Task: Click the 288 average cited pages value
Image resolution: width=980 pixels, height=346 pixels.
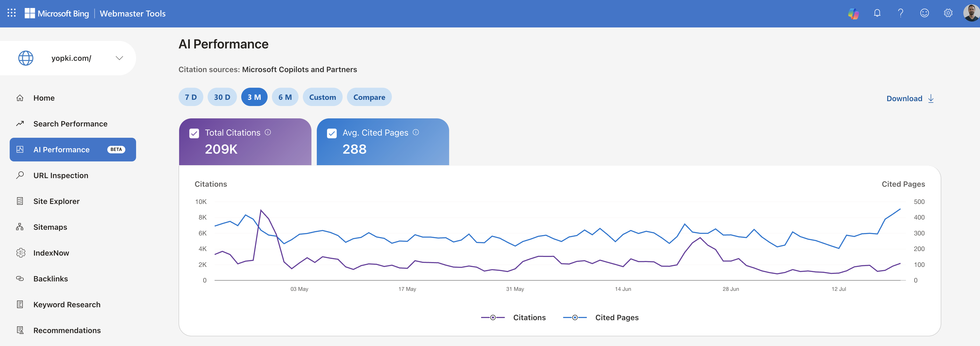Action: 354,149
